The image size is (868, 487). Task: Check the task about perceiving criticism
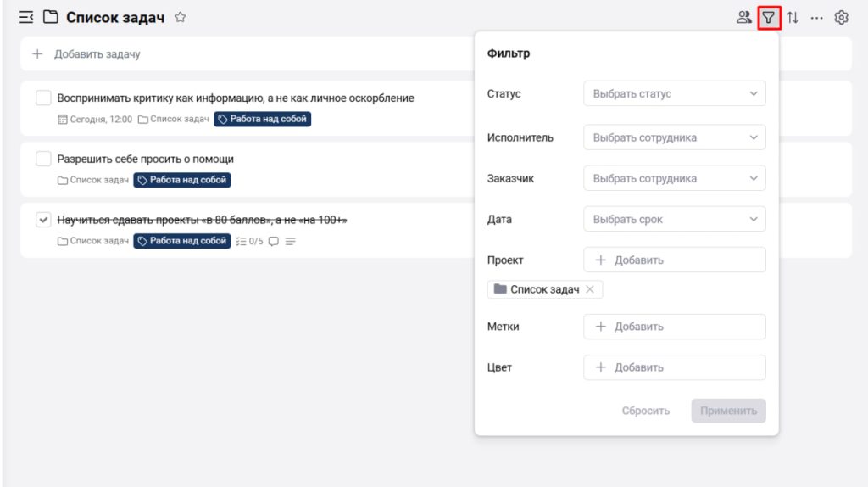tap(43, 98)
